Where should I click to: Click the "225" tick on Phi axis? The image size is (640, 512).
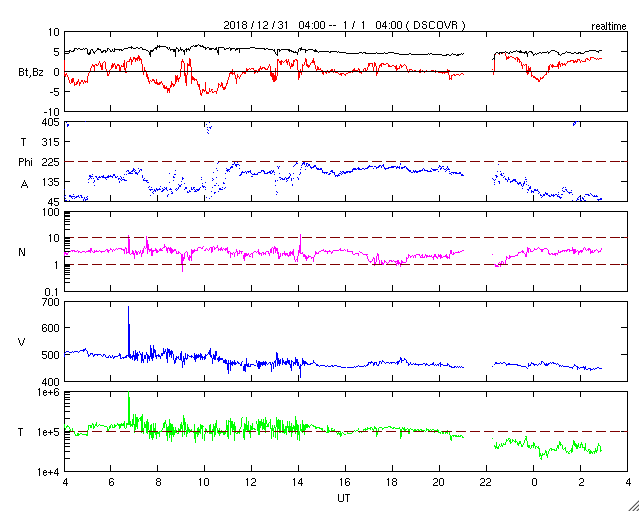pyautogui.click(x=52, y=162)
